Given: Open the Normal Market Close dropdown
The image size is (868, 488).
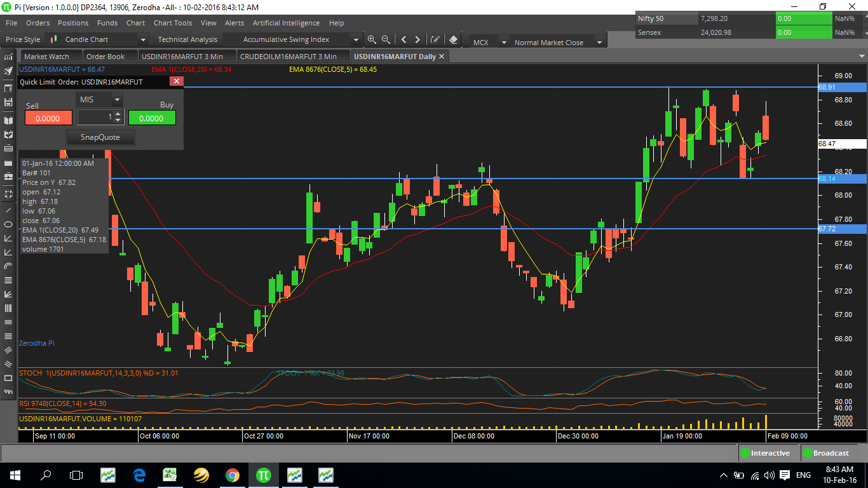Looking at the screenshot, I should click(599, 43).
